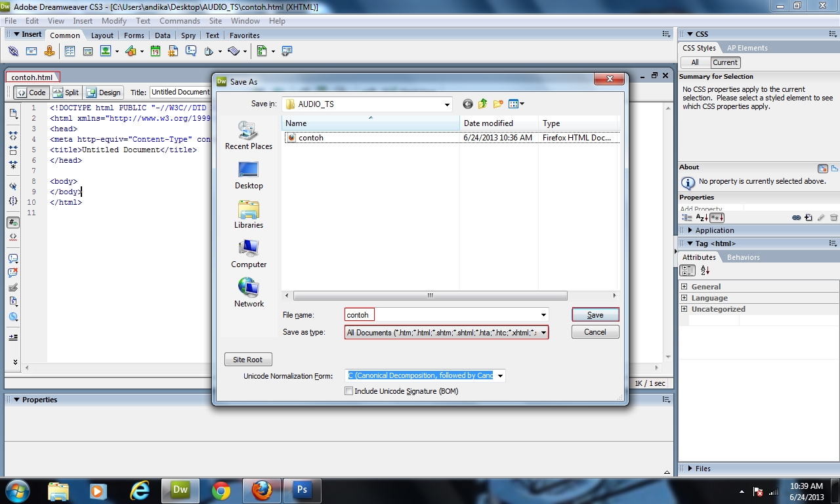Click the Email Link icon

(x=31, y=51)
